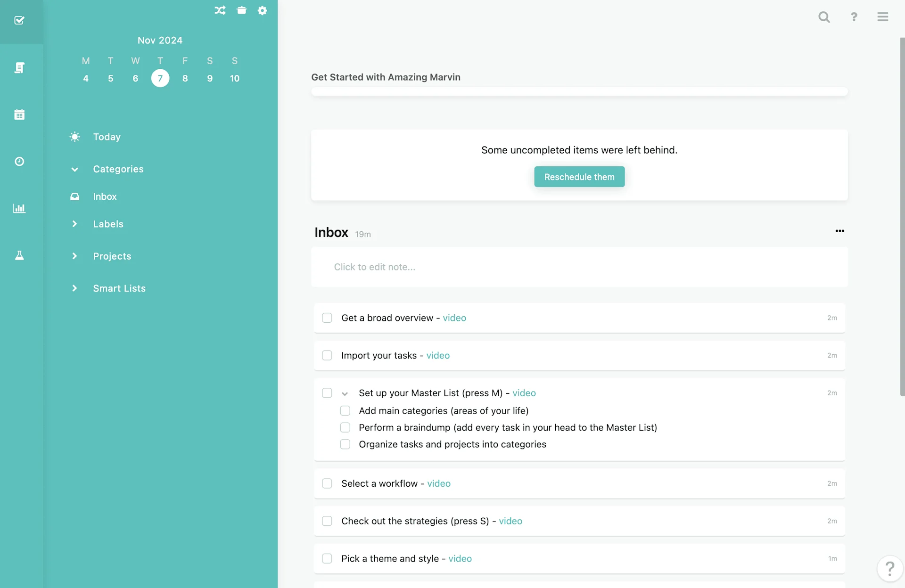Collapse the Categories section
This screenshot has width=905, height=588.
pyautogui.click(x=74, y=169)
